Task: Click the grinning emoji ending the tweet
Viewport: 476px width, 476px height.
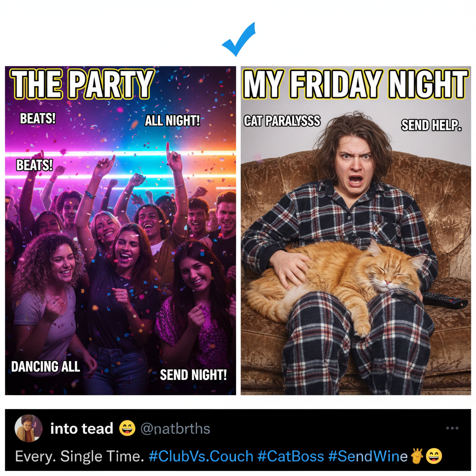Action: click(434, 456)
